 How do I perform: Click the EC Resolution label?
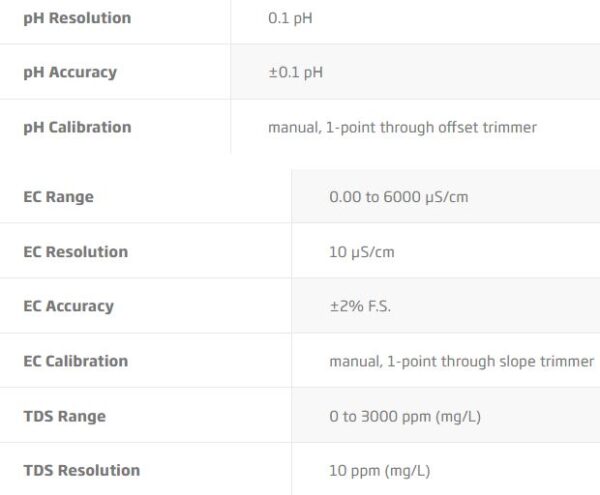coord(76,252)
